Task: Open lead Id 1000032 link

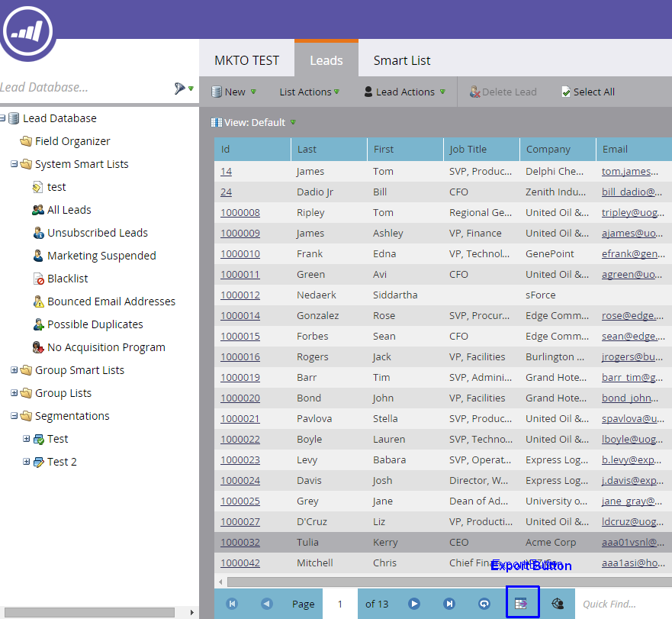Action: point(240,543)
